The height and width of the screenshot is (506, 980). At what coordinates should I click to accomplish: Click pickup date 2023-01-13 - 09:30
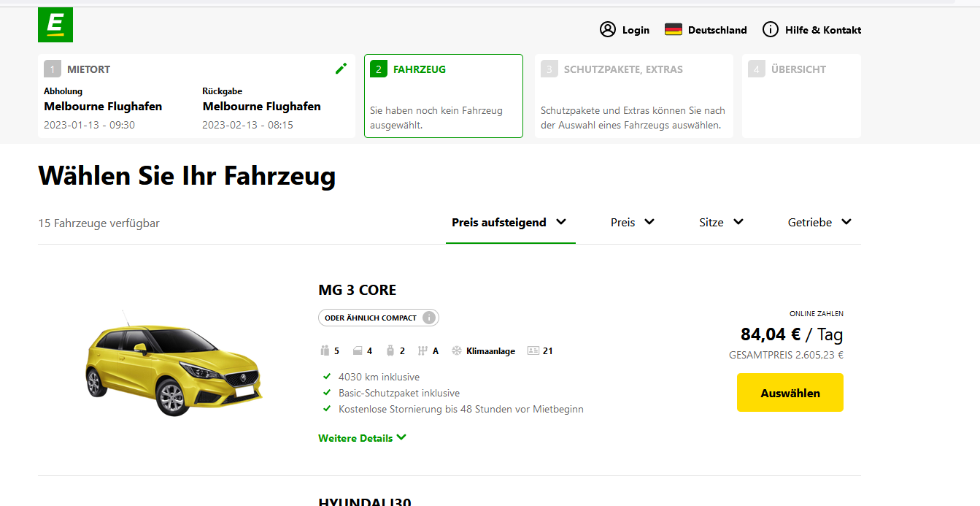click(x=89, y=125)
